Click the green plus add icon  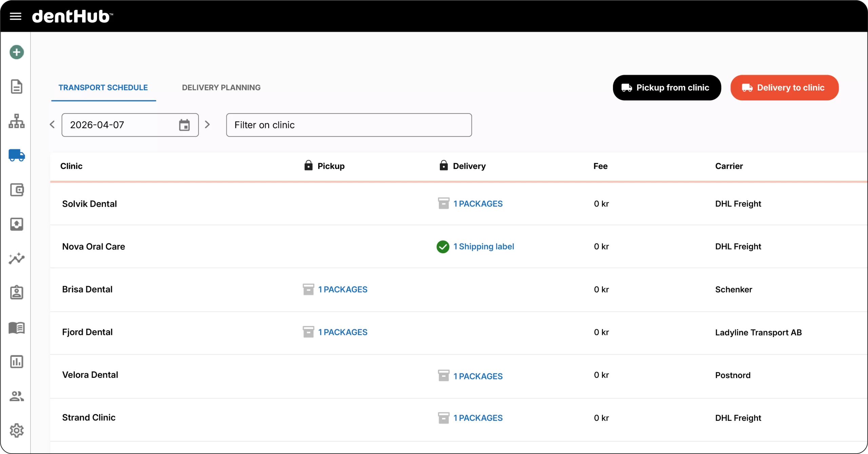[17, 52]
